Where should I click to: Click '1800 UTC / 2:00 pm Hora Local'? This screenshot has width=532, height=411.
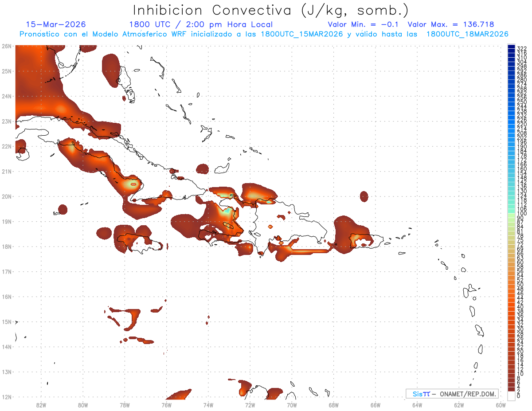pyautogui.click(x=201, y=24)
